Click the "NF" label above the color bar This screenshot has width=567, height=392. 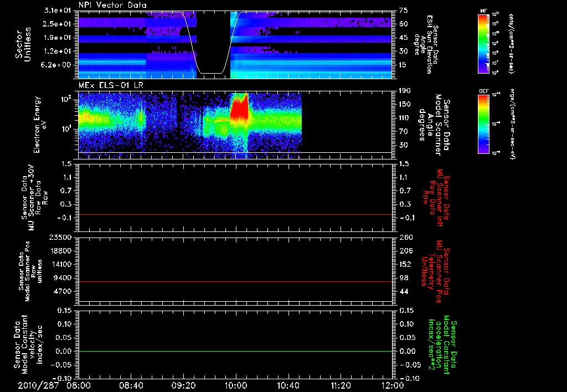coord(483,11)
